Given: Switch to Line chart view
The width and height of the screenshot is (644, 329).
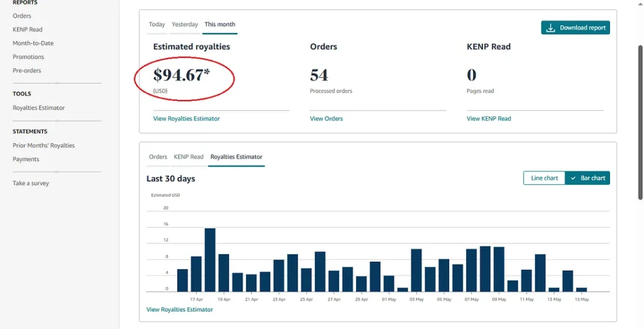Looking at the screenshot, I should click(x=544, y=178).
